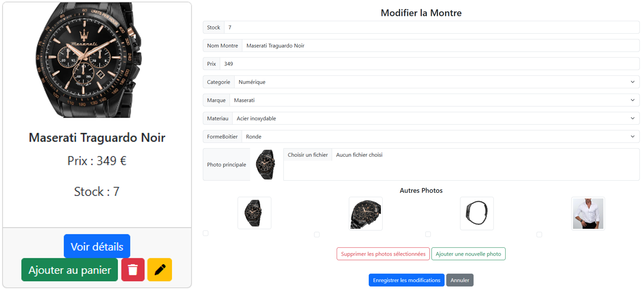This screenshot has width=644, height=291.
Task: Open the Materiau dropdown
Action: click(436, 118)
